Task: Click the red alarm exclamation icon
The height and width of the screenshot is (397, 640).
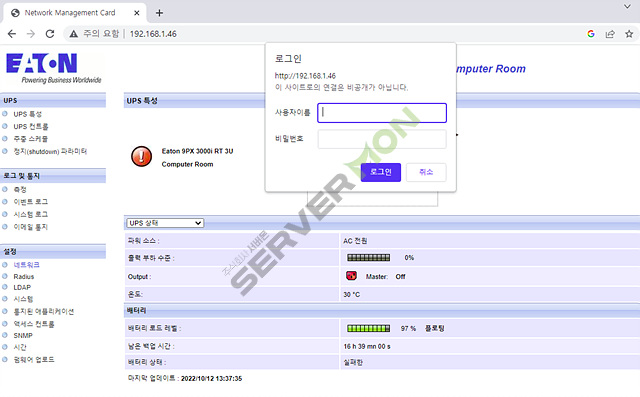Action: pyautogui.click(x=142, y=156)
